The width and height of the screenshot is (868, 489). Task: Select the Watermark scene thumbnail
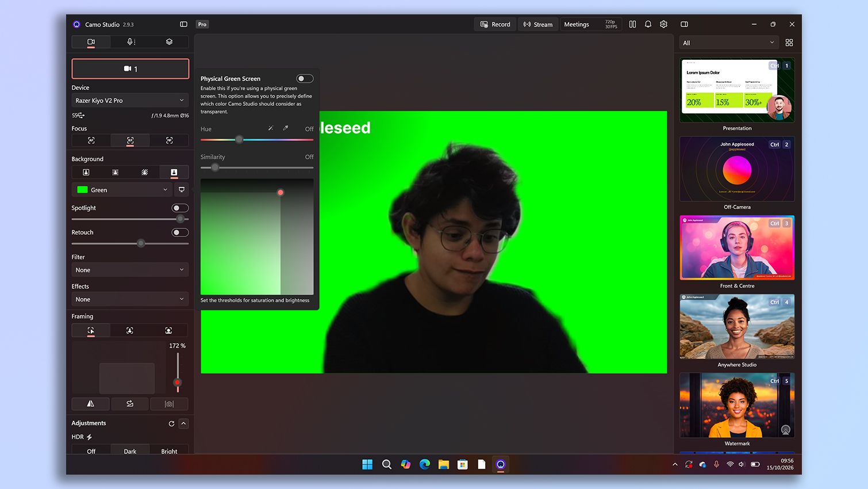(x=737, y=405)
